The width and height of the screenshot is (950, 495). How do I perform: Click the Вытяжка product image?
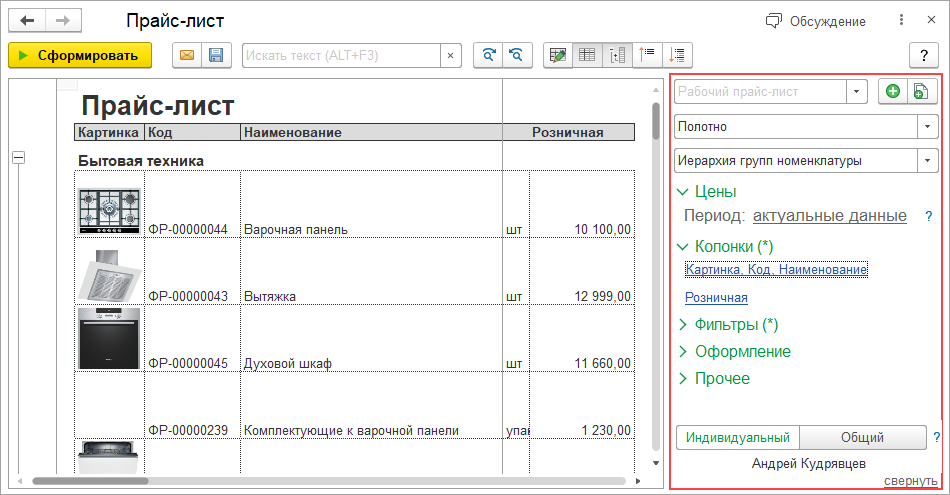pos(111,276)
